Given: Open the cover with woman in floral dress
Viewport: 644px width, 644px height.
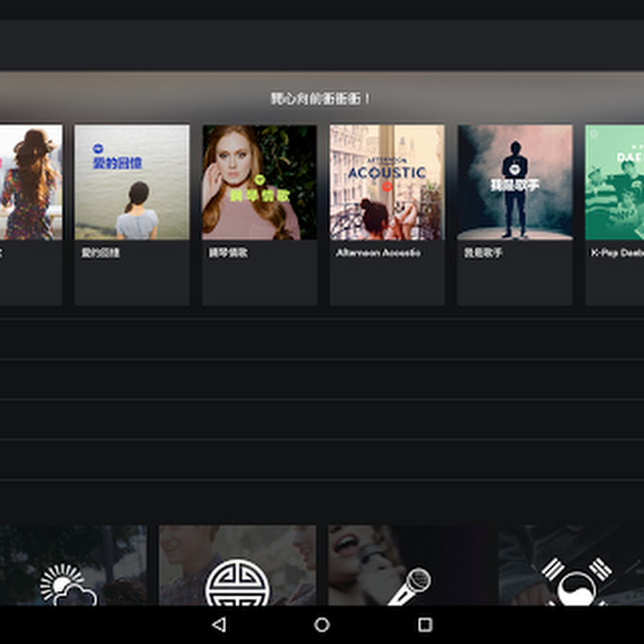Looking at the screenshot, I should pyautogui.click(x=31, y=182).
